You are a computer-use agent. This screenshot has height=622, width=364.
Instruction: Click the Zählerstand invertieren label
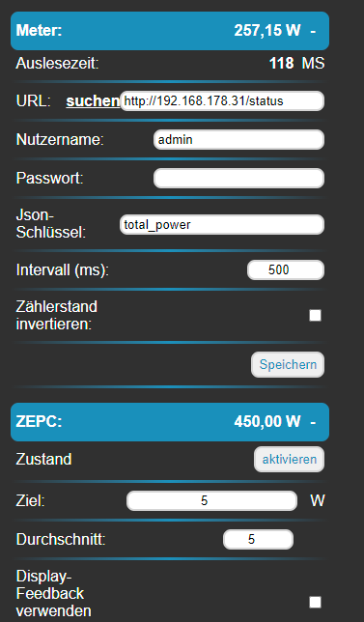(57, 316)
